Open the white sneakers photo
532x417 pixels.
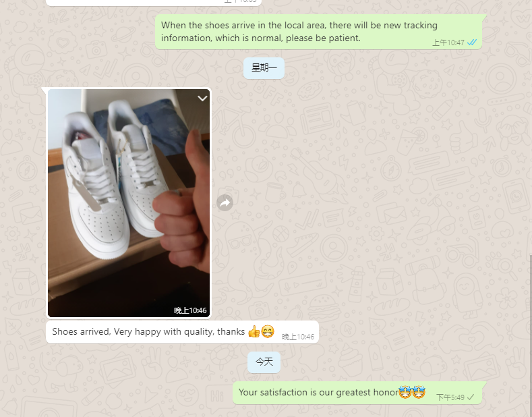pos(129,203)
